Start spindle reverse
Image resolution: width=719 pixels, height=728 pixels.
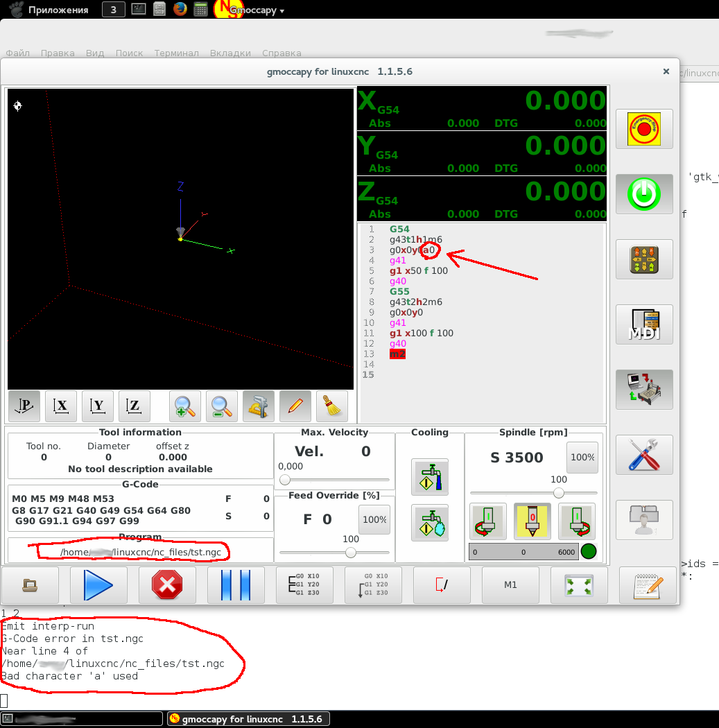tap(488, 521)
